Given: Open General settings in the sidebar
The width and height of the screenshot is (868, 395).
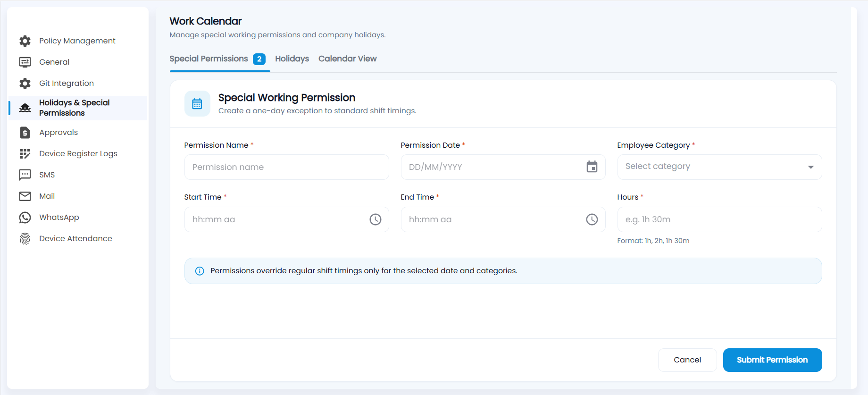Looking at the screenshot, I should 77,62.
